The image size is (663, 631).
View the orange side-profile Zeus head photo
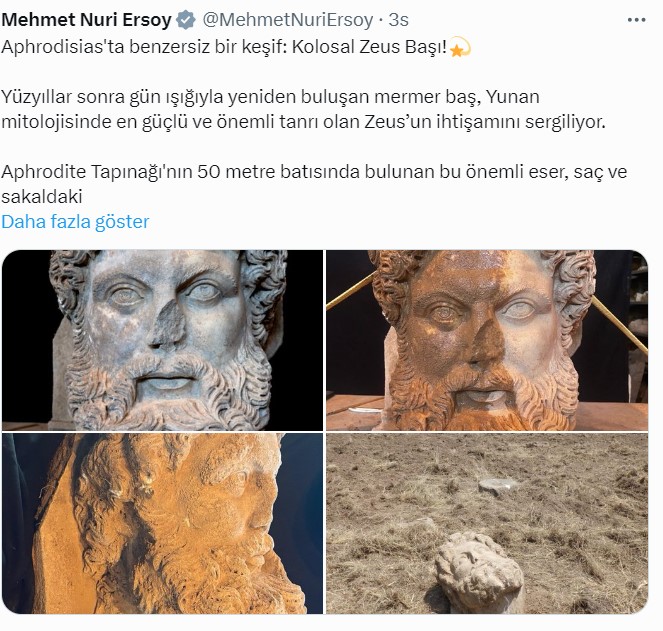[x=162, y=523]
